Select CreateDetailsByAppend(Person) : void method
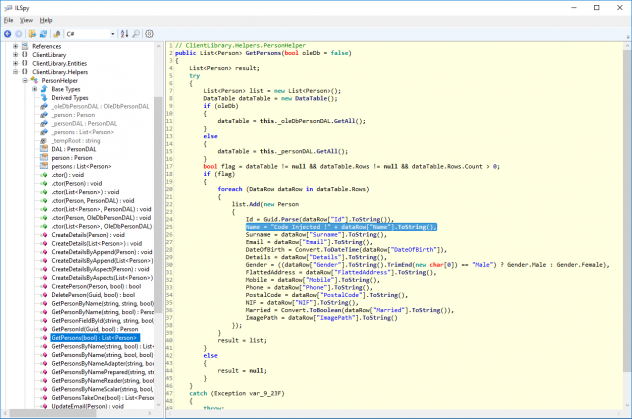 pyautogui.click(x=102, y=252)
